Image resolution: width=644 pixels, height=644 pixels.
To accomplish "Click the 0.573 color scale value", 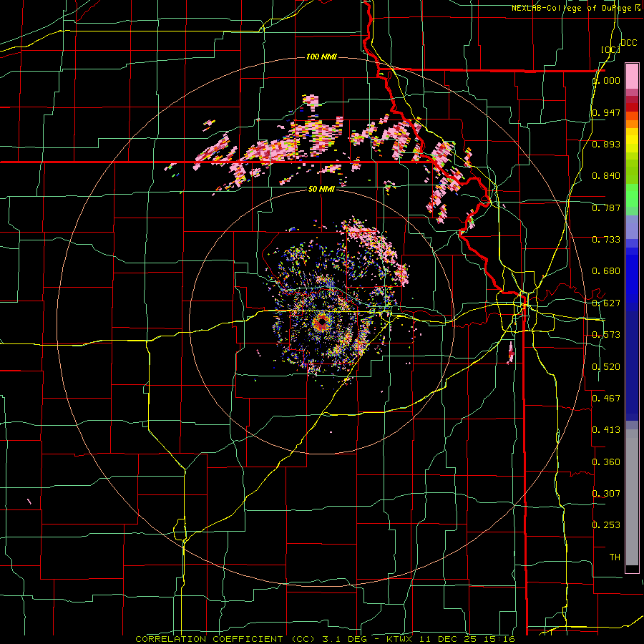I will point(606,334).
